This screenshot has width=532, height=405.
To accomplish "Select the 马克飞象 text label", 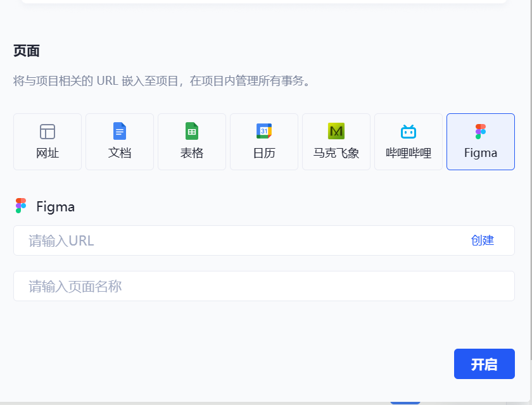I will click(336, 153).
